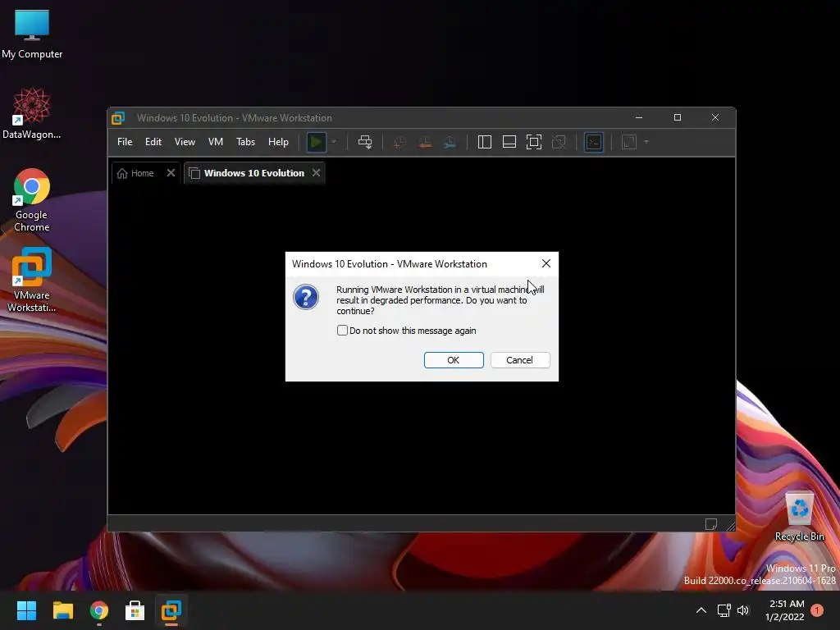Screen dimensions: 840x630
Task: Select the Recycle Bin icon
Action: coord(799,517)
